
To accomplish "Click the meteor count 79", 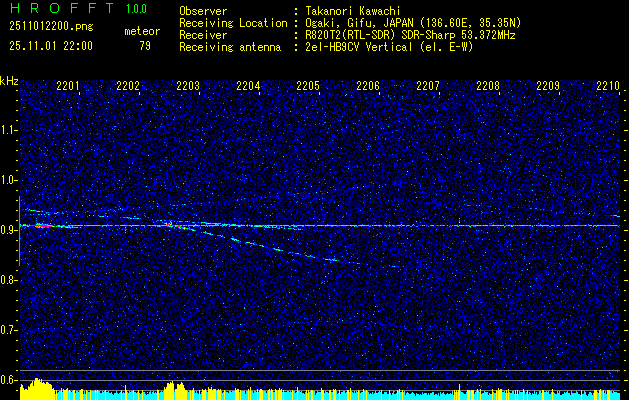I will (145, 46).
